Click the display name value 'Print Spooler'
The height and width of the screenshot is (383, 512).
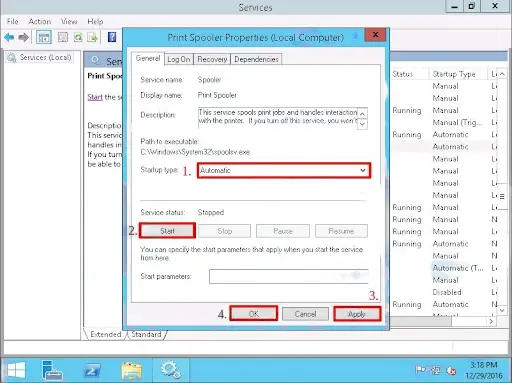click(x=217, y=95)
